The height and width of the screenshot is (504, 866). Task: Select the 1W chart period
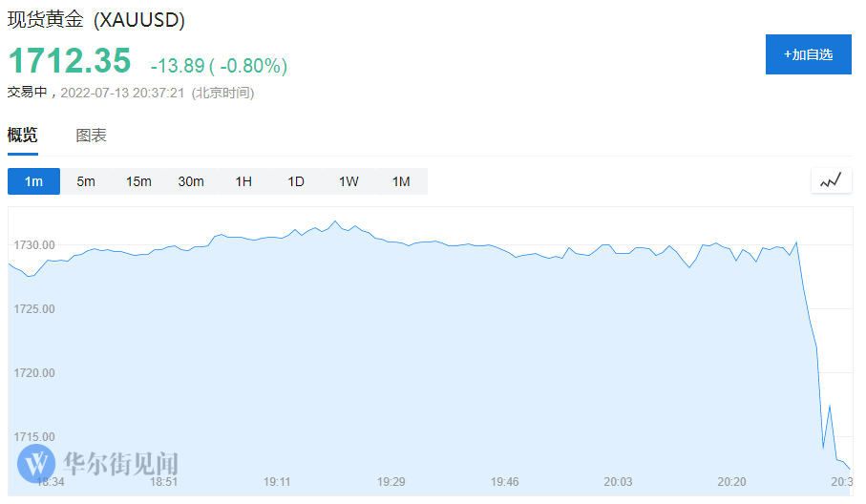[349, 181]
